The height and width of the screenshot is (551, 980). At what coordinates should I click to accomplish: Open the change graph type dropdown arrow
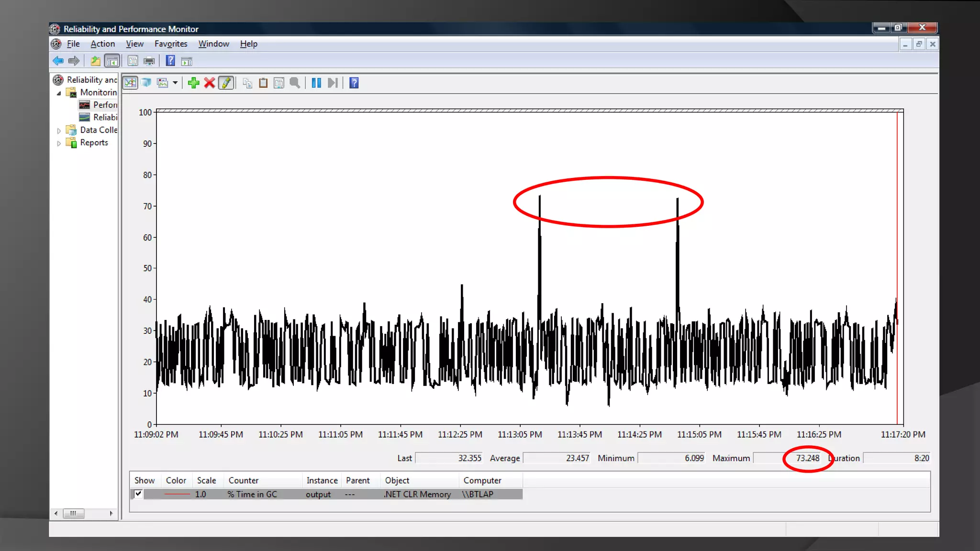coord(175,83)
